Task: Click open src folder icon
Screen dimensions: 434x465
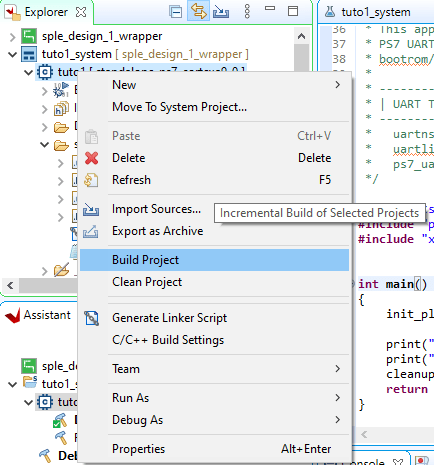Action: tap(61, 145)
